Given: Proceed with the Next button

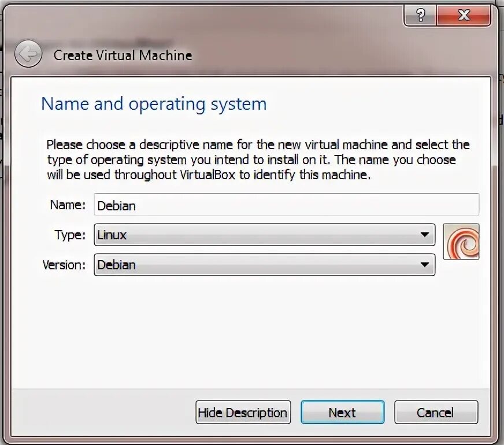Looking at the screenshot, I should [x=342, y=412].
